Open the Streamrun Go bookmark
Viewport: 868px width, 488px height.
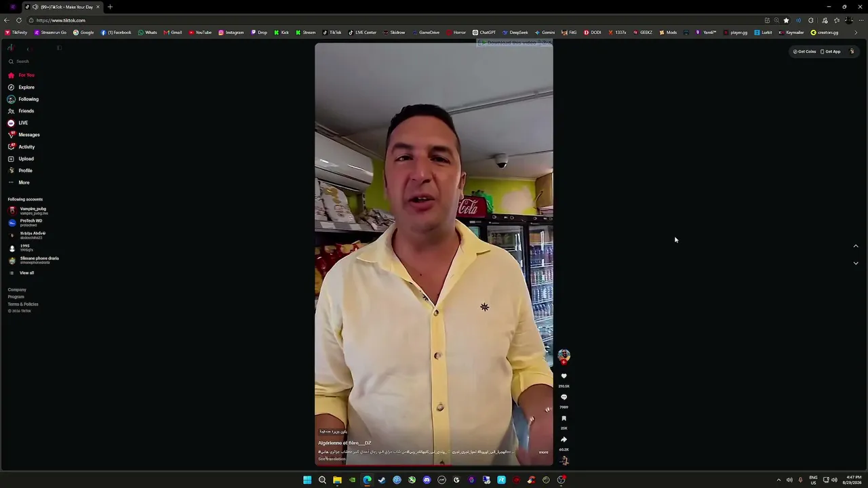[50, 33]
